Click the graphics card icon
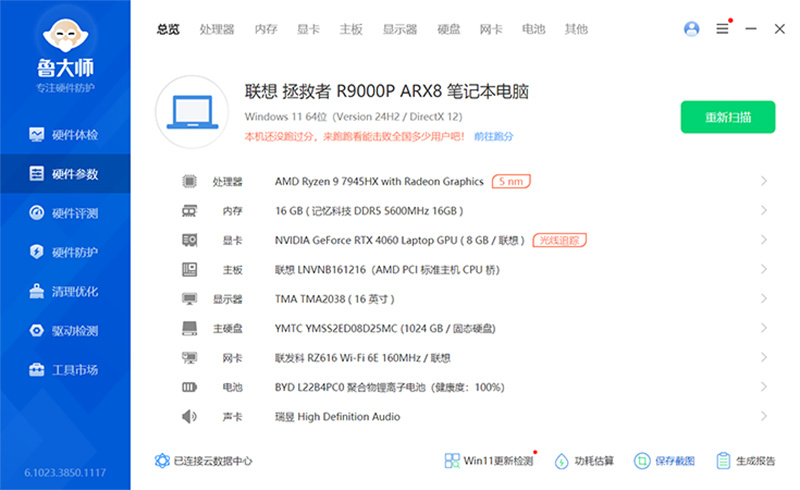Viewport: 800px width, 490px height. (x=190, y=240)
